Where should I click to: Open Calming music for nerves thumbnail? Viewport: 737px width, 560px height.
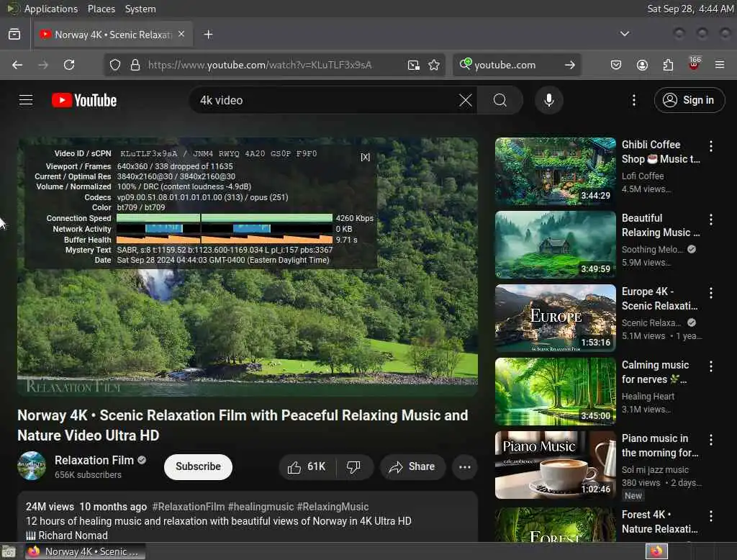coord(555,391)
